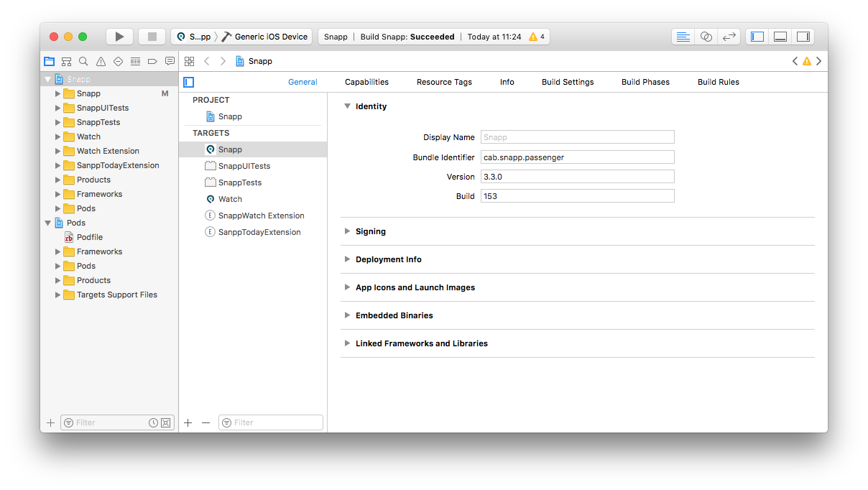Switch to the standard editor
This screenshot has width=868, height=490.
pos(683,37)
